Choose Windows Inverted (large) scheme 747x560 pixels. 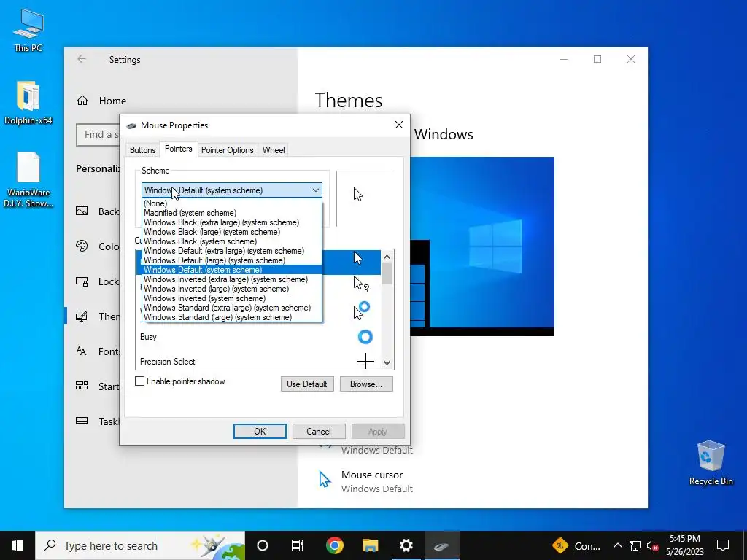[232, 289]
